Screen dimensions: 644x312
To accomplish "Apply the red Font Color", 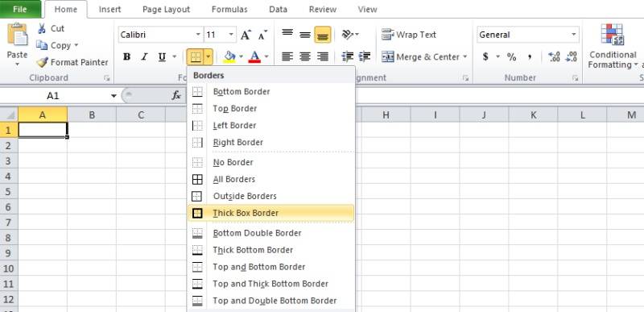I will coord(254,56).
